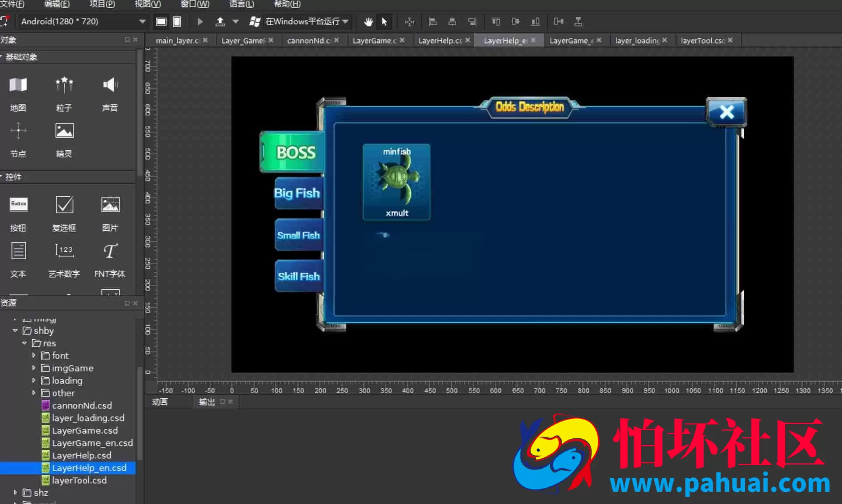Click the Big Fish button on canvas
Viewport: 842px width, 504px height.
[298, 193]
